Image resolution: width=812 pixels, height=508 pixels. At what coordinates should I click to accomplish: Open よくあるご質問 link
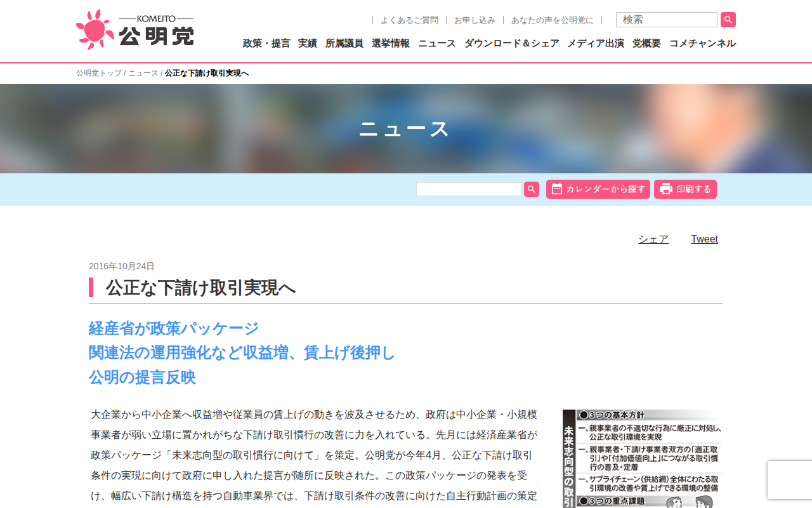(x=409, y=20)
